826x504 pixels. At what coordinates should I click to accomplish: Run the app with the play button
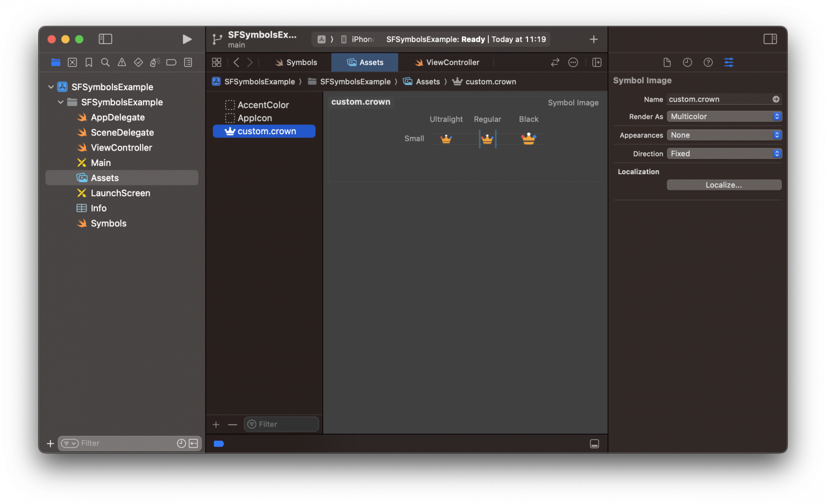pos(187,39)
